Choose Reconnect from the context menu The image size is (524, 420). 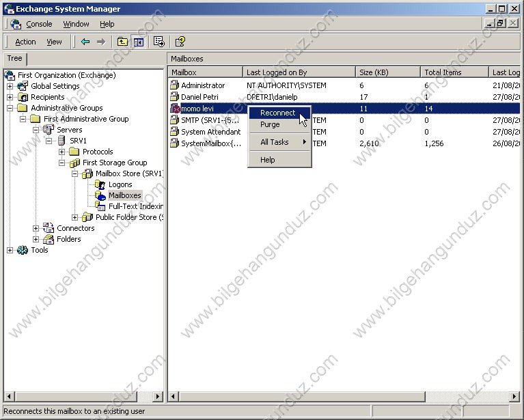pyautogui.click(x=277, y=113)
